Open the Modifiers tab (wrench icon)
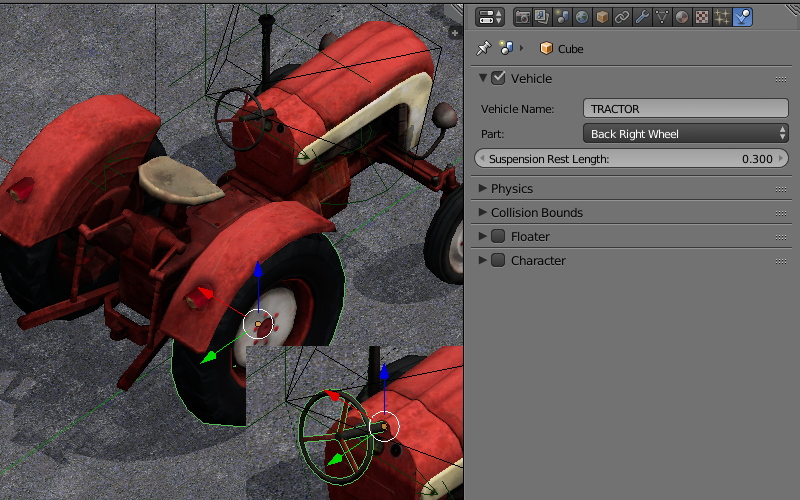This screenshot has width=800, height=500. click(x=642, y=17)
